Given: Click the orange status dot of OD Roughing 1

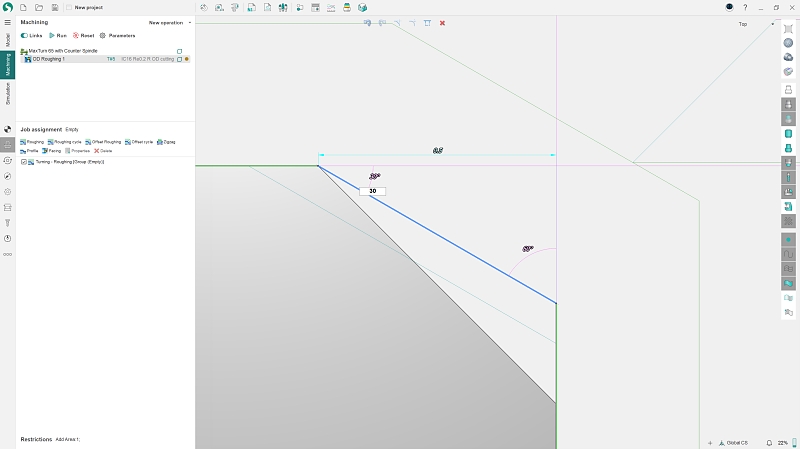Looking at the screenshot, I should [x=187, y=59].
